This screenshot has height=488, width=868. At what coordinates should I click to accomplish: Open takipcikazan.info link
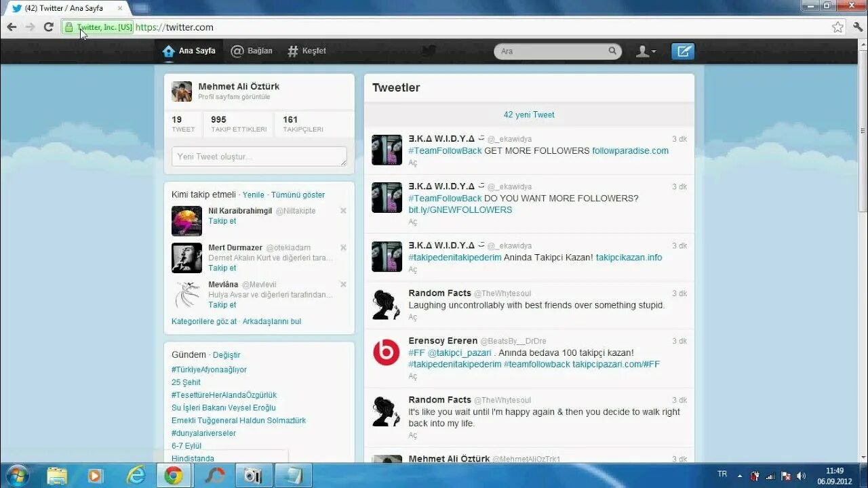629,258
